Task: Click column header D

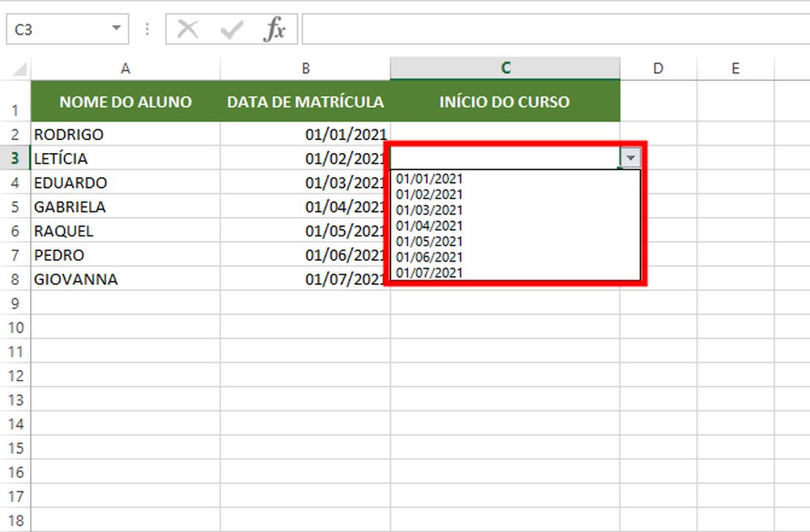Action: click(658, 68)
